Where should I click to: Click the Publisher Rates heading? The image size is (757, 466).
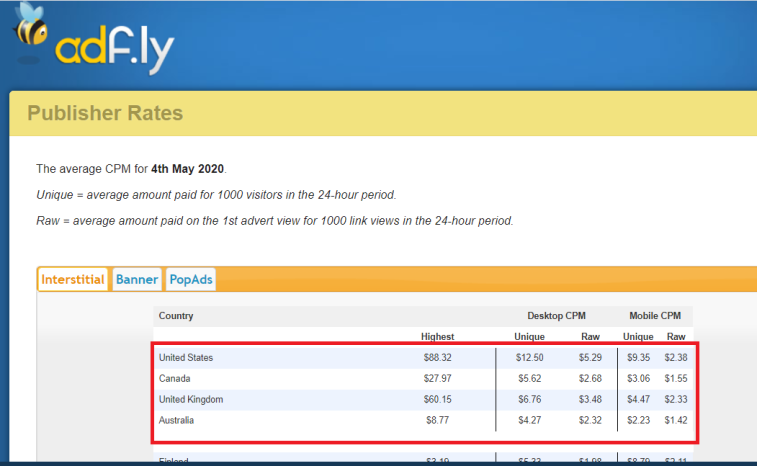tap(105, 113)
